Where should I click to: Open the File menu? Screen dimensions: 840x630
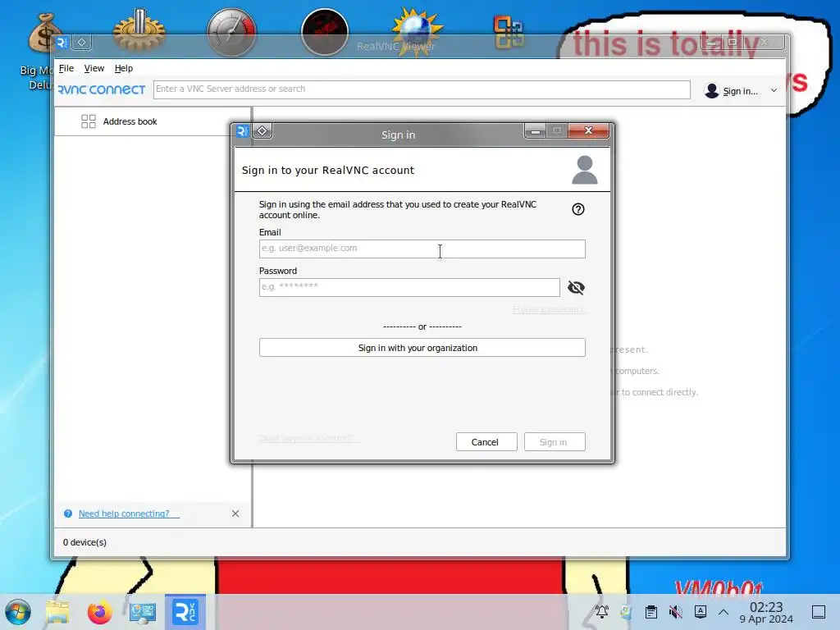66,68
